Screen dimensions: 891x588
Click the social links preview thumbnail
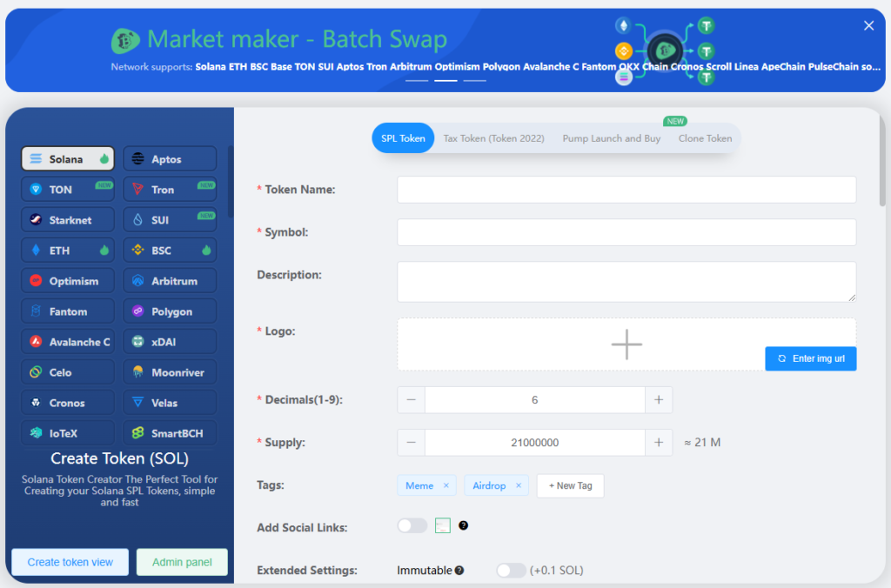point(443,525)
